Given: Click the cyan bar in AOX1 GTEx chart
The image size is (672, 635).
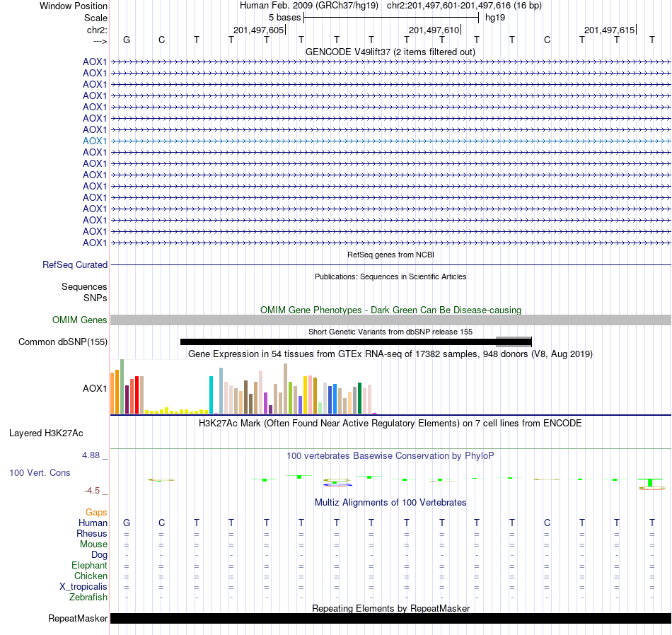Looking at the screenshot, I should click(212, 395).
